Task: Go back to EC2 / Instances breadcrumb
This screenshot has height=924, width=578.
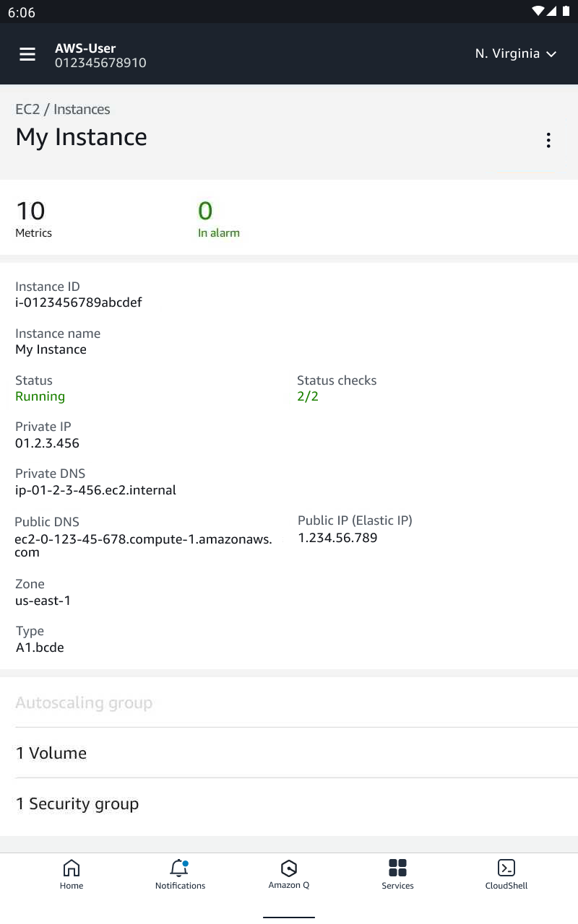Action: [x=63, y=109]
